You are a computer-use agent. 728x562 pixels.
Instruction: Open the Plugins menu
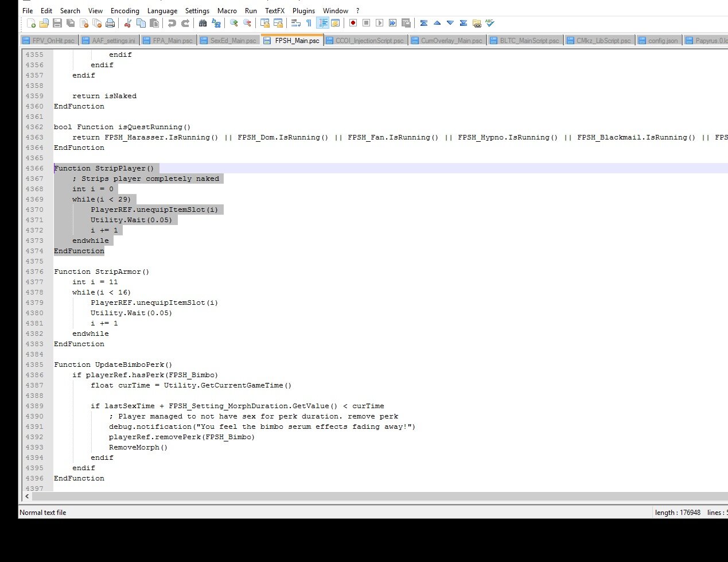point(303,10)
